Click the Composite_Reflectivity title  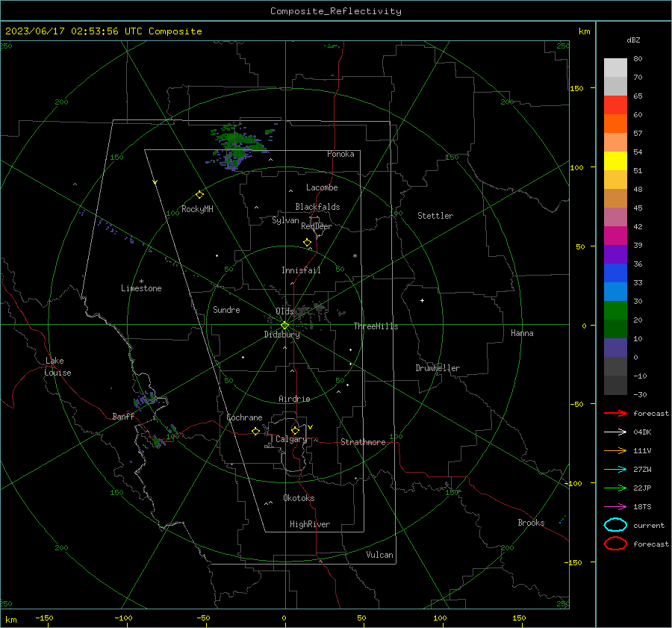click(335, 11)
